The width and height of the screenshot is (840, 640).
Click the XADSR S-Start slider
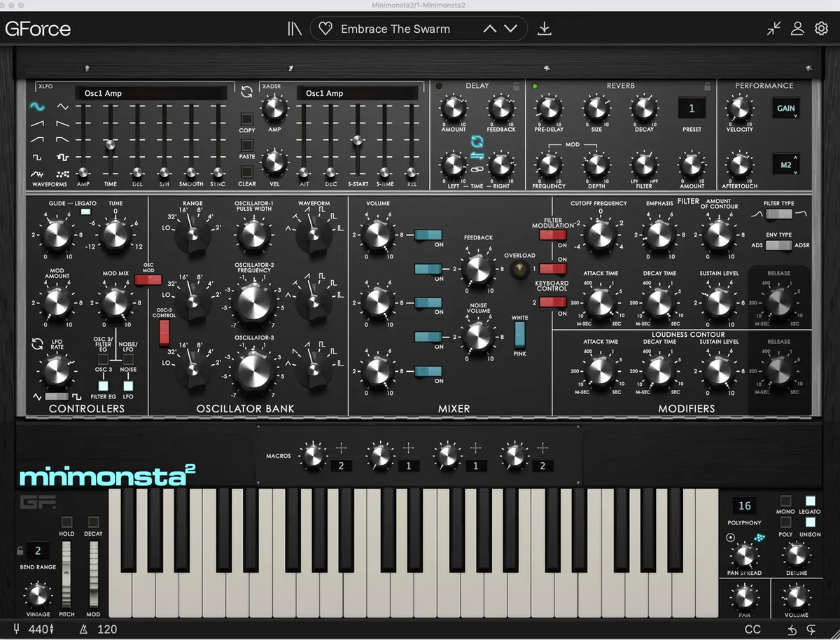point(357,141)
